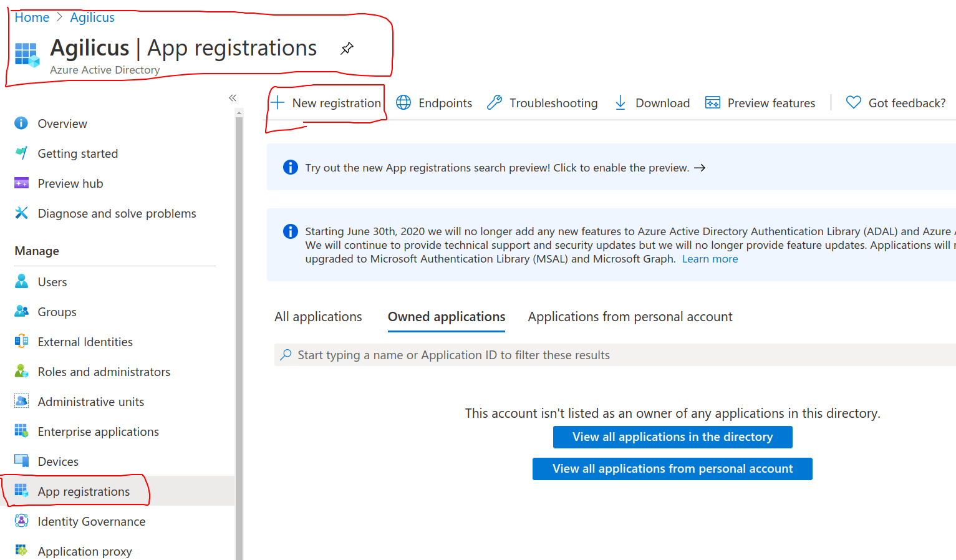Click the New registration plus icon
956x560 pixels.
tap(278, 103)
